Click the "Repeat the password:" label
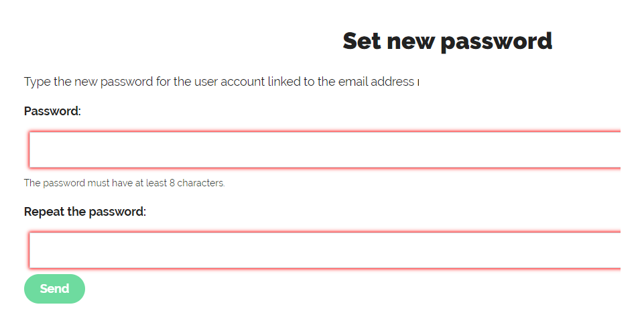This screenshot has width=644, height=321. click(x=85, y=212)
